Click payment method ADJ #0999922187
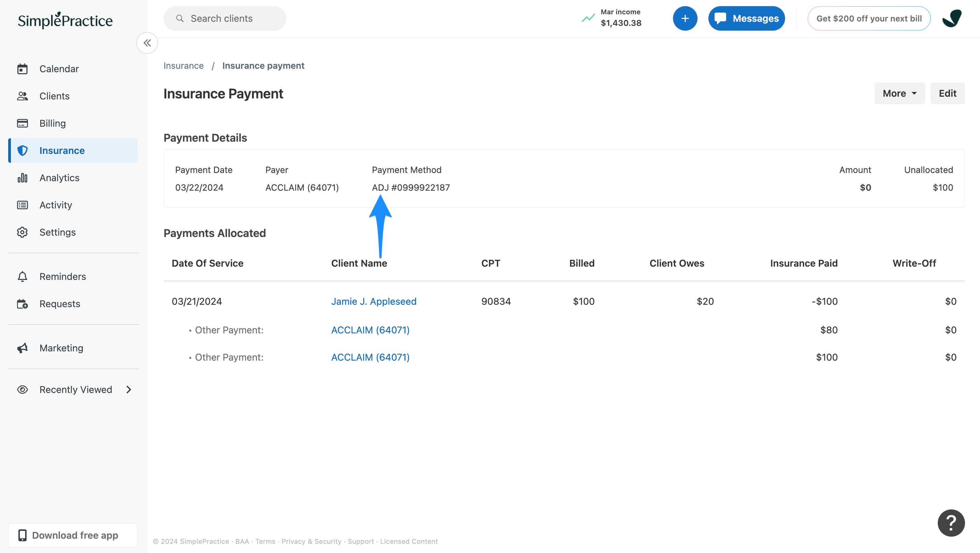The image size is (980, 553). pos(411,187)
